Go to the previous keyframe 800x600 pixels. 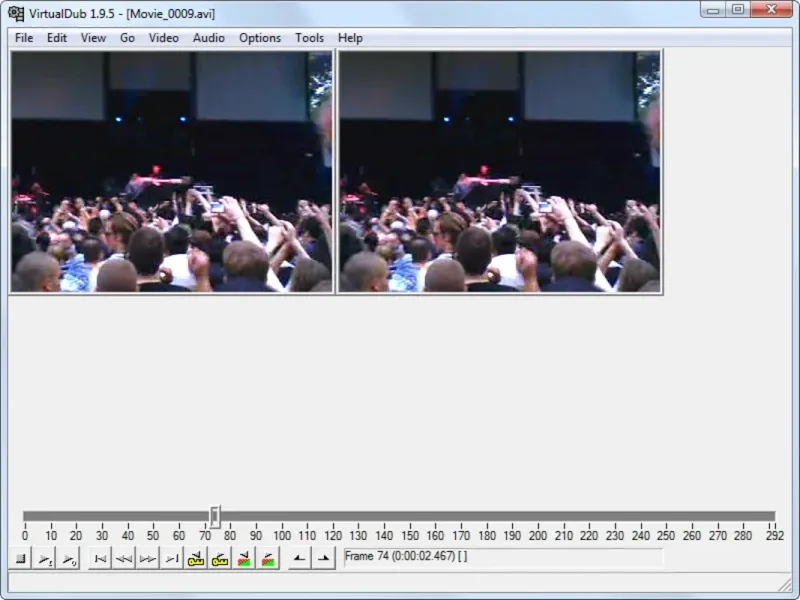point(196,559)
